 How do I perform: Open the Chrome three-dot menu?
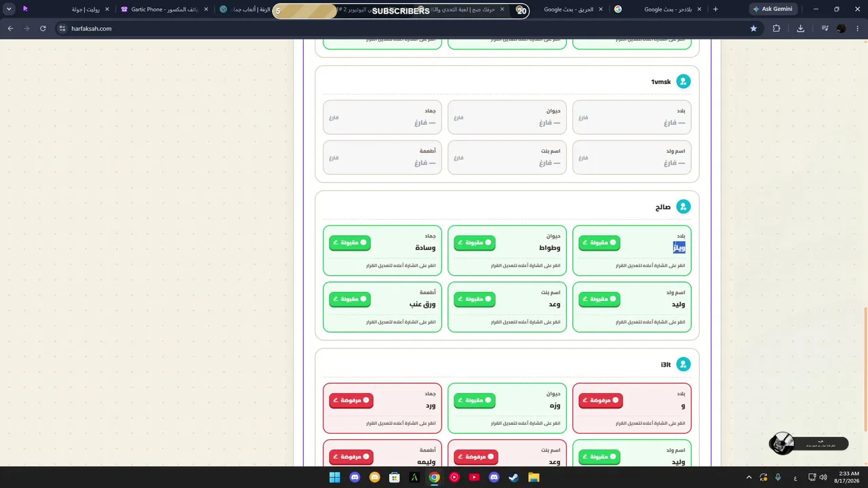click(859, 28)
